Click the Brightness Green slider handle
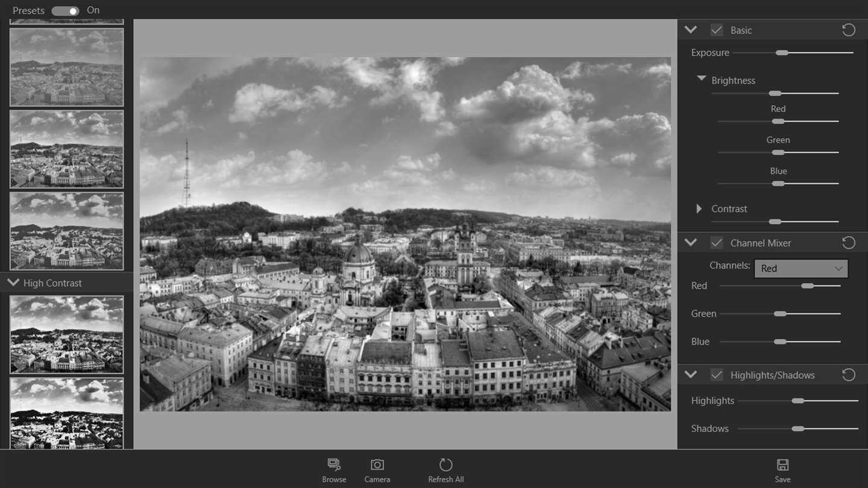The height and width of the screenshot is (488, 868). tap(778, 152)
